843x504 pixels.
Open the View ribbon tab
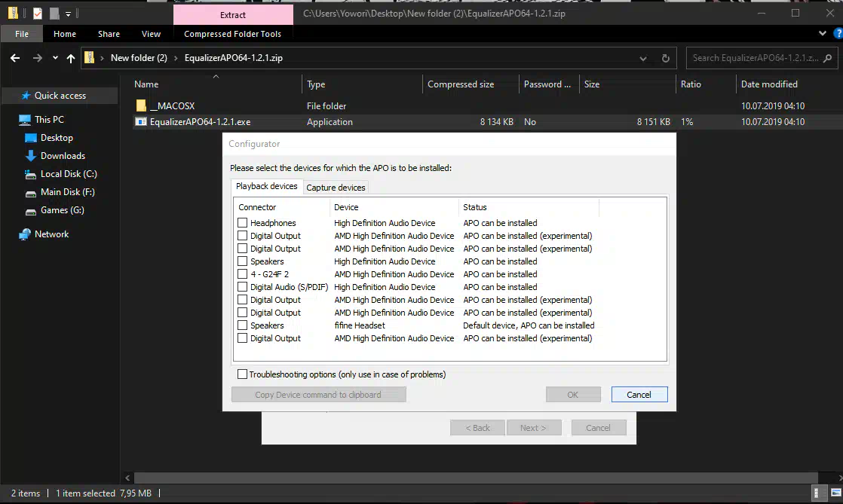(x=151, y=34)
